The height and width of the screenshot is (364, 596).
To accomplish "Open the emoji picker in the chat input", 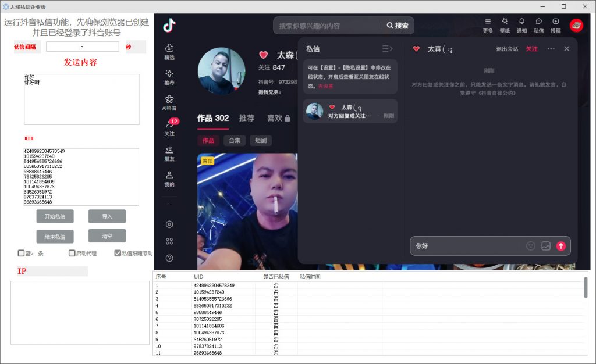I will pyautogui.click(x=530, y=245).
